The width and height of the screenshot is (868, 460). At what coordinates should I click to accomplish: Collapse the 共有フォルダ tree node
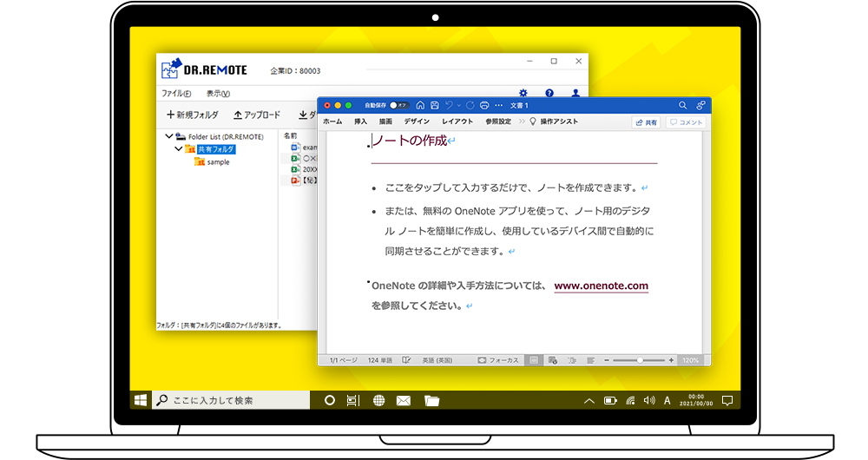click(178, 148)
